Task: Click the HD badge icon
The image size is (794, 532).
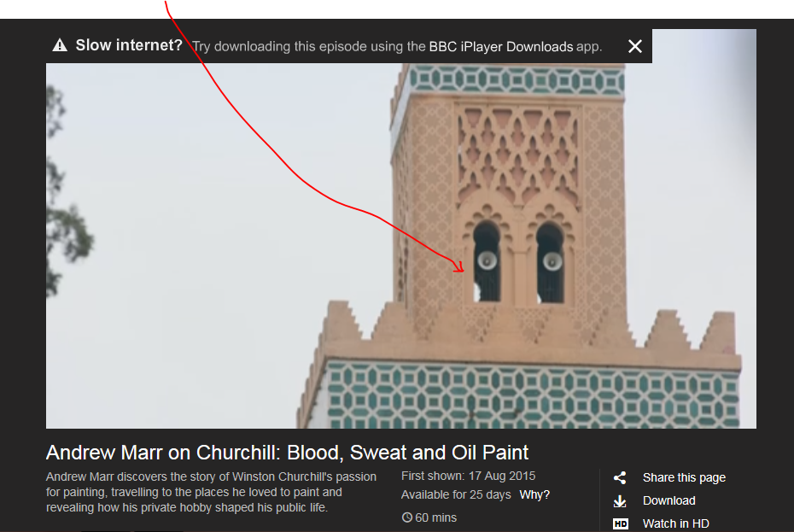Action: (621, 524)
